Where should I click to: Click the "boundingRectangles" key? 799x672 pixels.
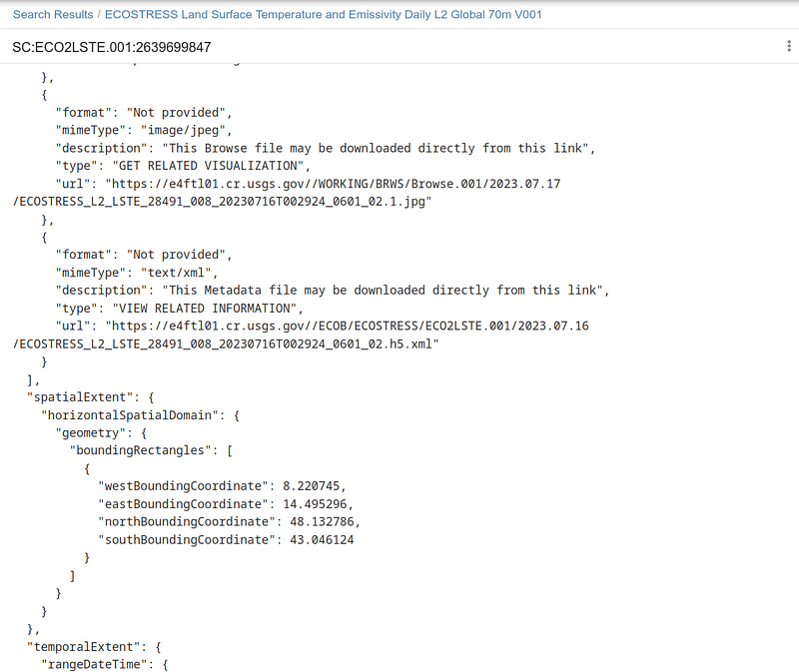pyautogui.click(x=140, y=451)
